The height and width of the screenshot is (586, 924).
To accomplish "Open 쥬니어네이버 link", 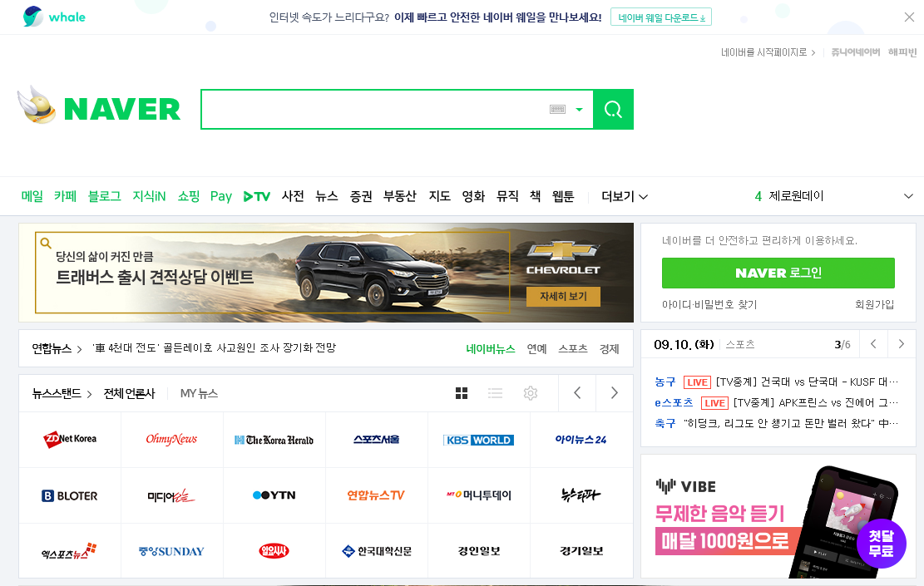I will pos(856,52).
